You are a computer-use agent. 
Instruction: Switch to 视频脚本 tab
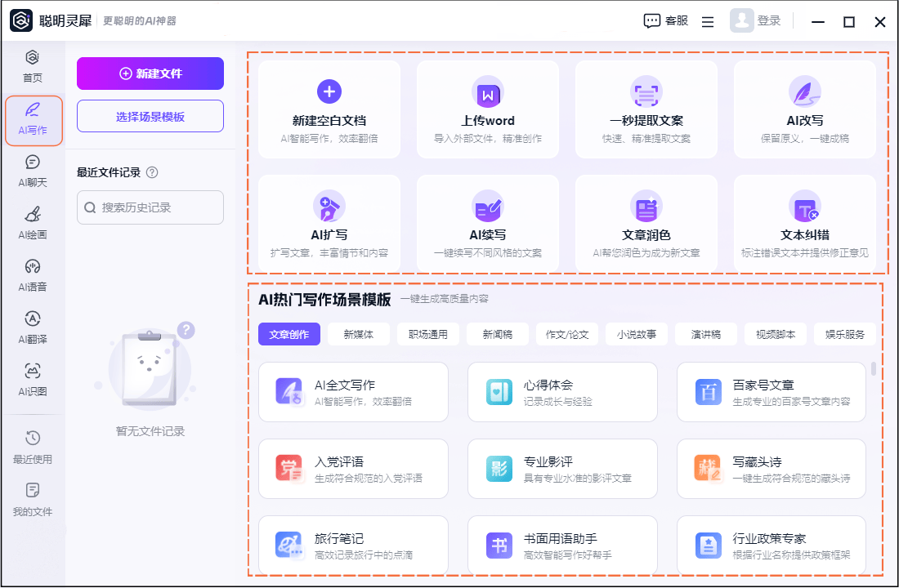[x=776, y=334]
